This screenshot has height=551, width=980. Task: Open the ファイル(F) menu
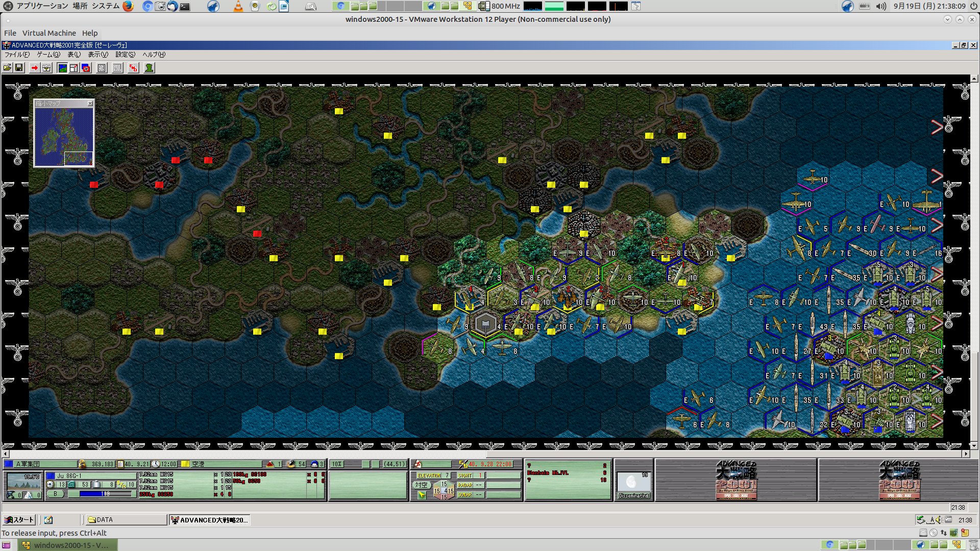click(x=17, y=55)
